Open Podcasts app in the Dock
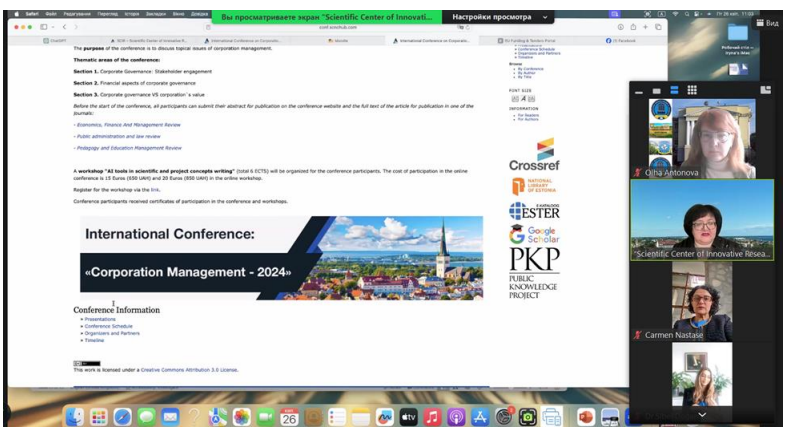Viewport: 787px width, 428px height. (x=456, y=416)
